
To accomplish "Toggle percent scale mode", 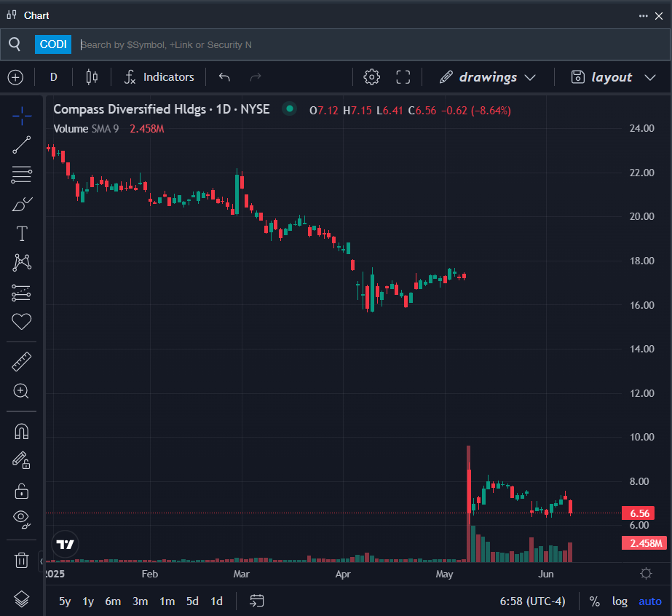I will [x=594, y=601].
